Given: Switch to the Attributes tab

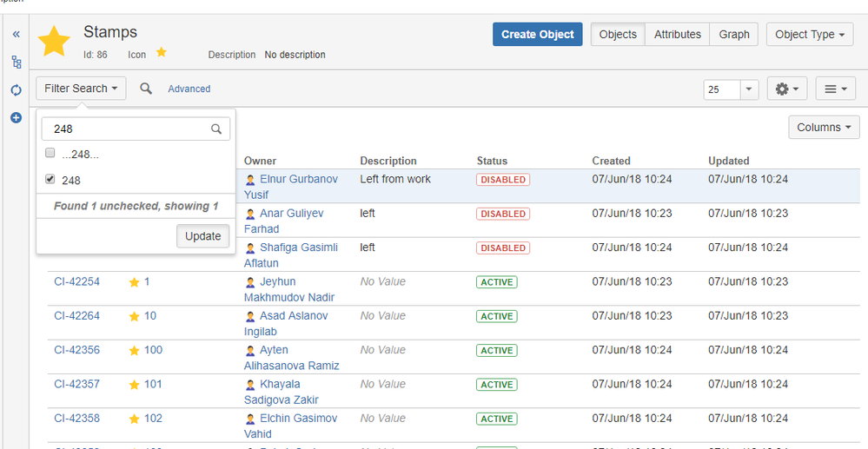Looking at the screenshot, I should (x=678, y=35).
